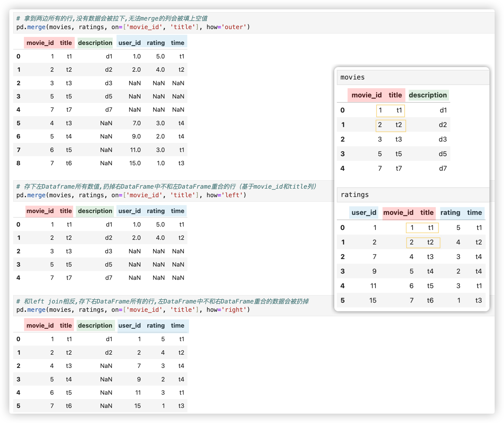Select row index 8 in outer merge result
Screen dimensions: 504x423
(x=18, y=163)
